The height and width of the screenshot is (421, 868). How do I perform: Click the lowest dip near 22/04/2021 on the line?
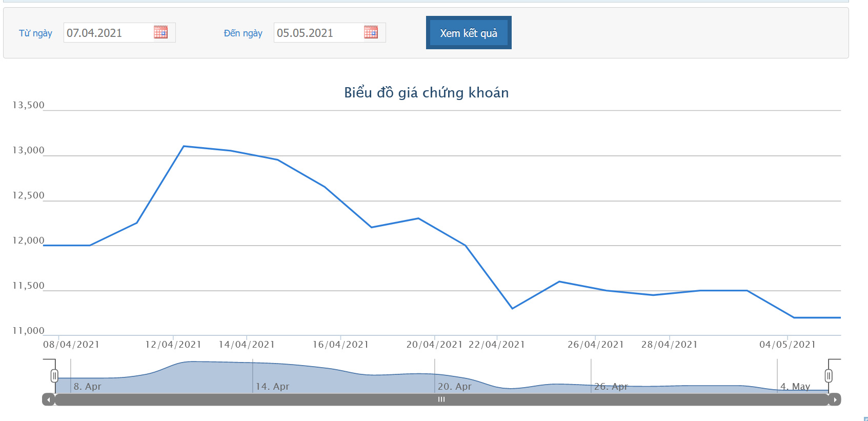tap(512, 308)
